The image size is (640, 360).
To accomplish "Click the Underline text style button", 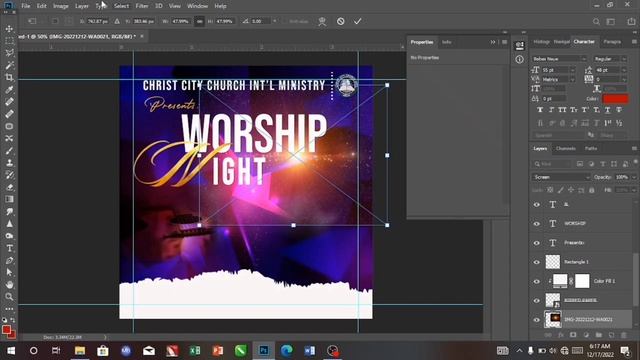I will [x=608, y=110].
